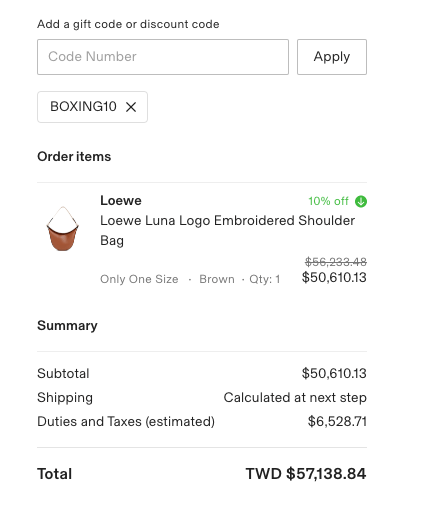435x532 pixels.
Task: Click the BOXING10 discount code chip
Action: [x=92, y=107]
